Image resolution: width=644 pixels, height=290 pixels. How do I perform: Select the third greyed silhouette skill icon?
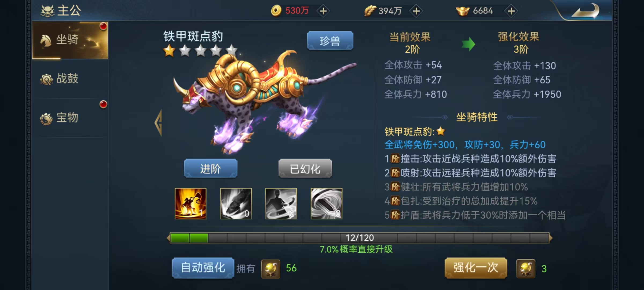(281, 204)
